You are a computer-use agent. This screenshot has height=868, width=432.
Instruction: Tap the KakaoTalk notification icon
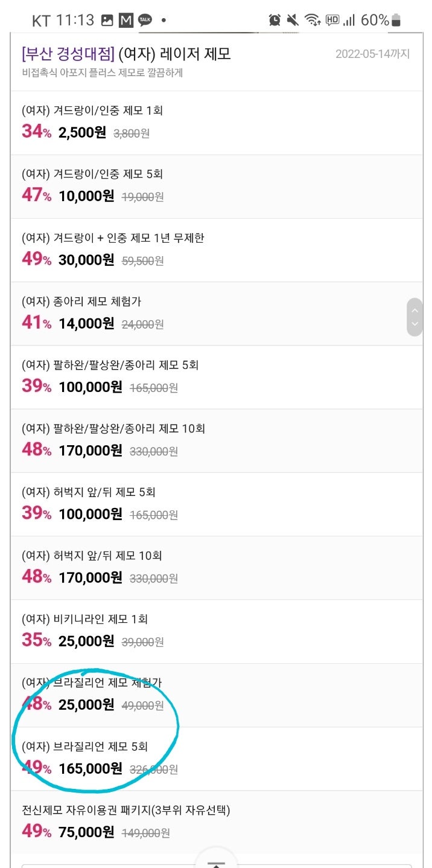coord(145,21)
